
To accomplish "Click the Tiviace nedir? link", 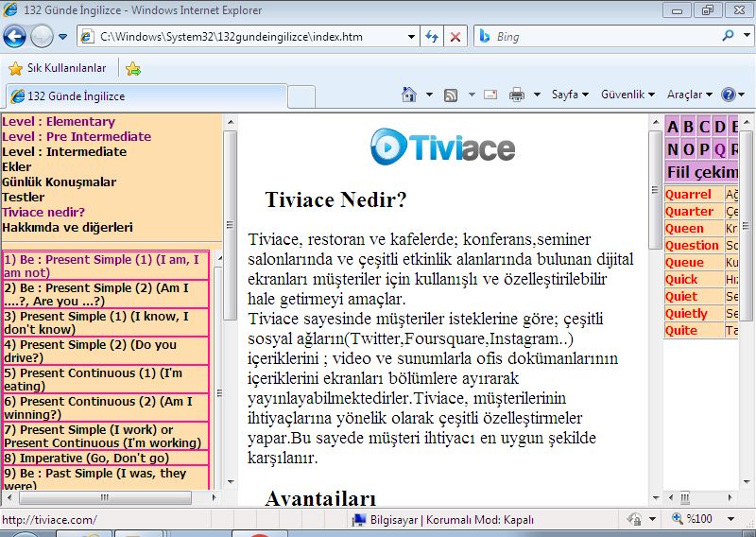I will click(43, 213).
